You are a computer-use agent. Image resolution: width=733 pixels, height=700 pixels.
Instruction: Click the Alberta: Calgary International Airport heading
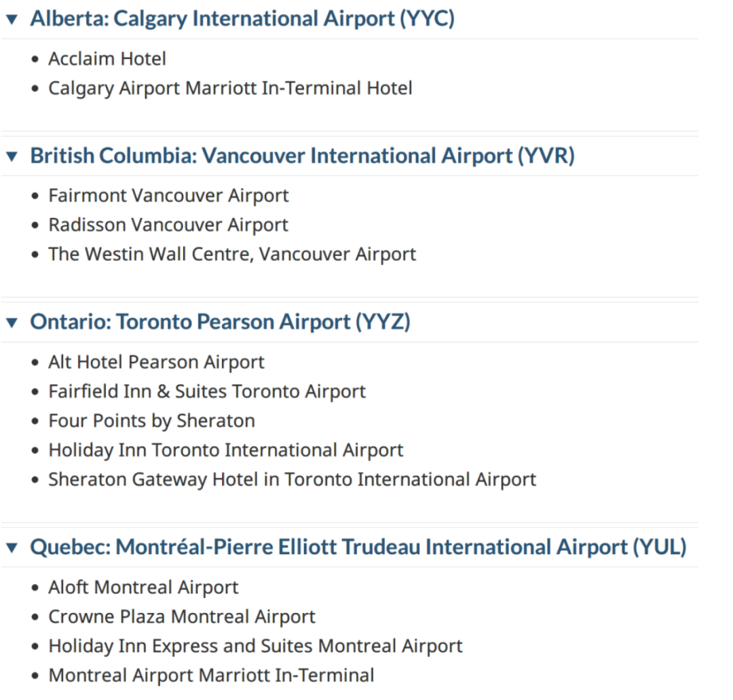click(242, 19)
